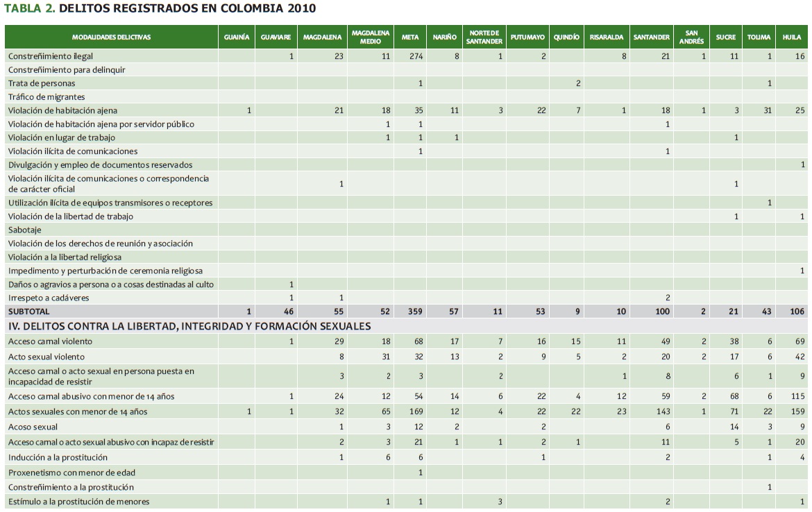Click the section IV 'DELITOS CONTRA LA LIBERTAD' heading
The height and width of the screenshot is (512, 812).
[x=189, y=326]
